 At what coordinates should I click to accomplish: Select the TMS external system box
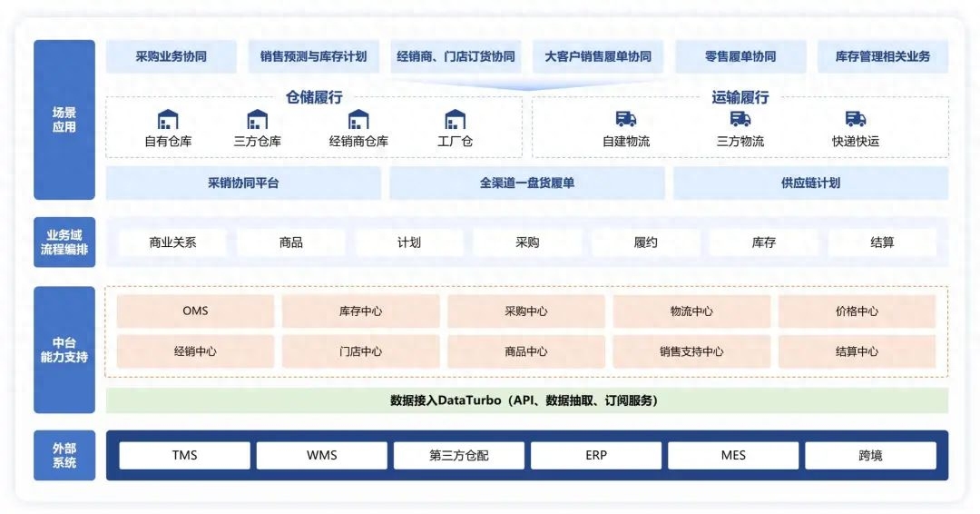(x=184, y=455)
